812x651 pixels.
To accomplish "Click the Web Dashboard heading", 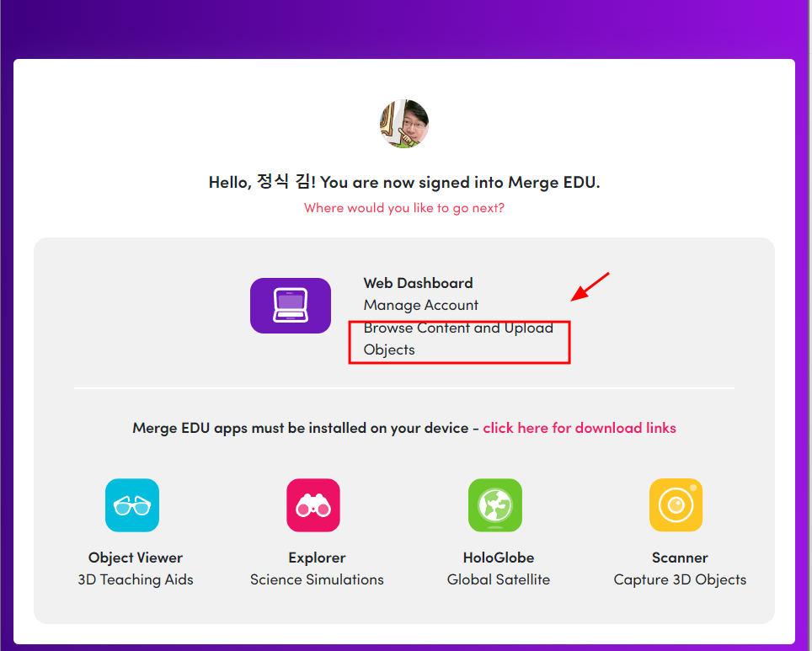I will tap(418, 283).
